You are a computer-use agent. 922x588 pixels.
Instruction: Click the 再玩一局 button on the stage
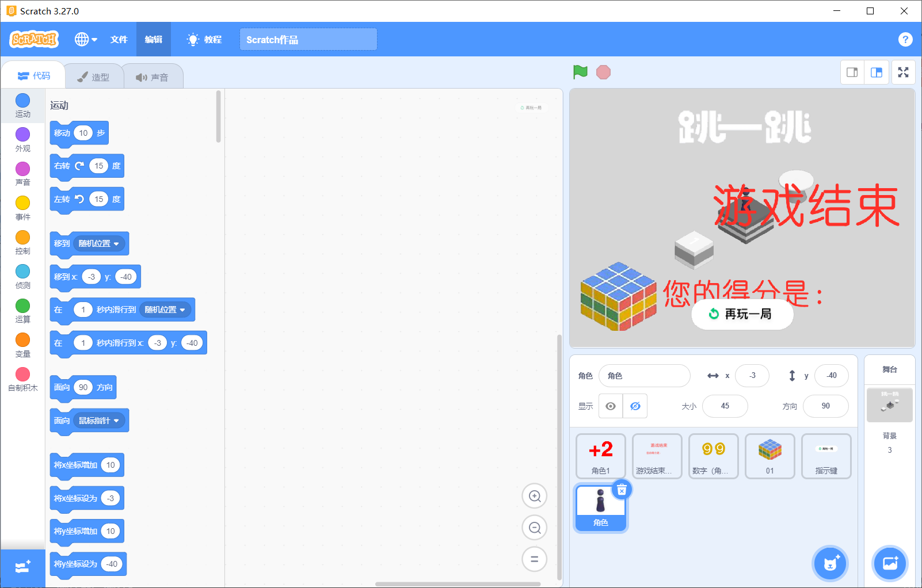click(x=742, y=314)
